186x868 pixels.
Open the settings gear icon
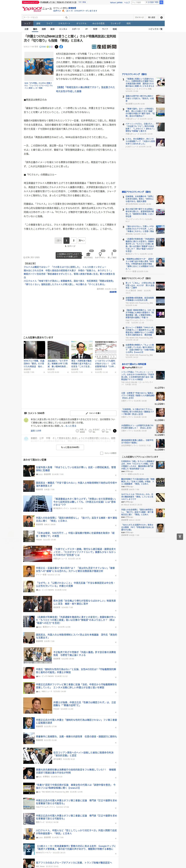pos(161,17)
